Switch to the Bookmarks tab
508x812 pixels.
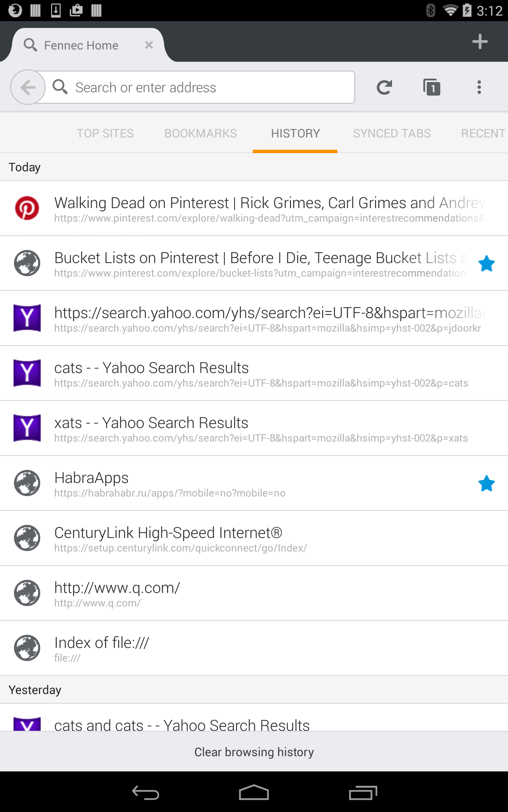tap(201, 134)
